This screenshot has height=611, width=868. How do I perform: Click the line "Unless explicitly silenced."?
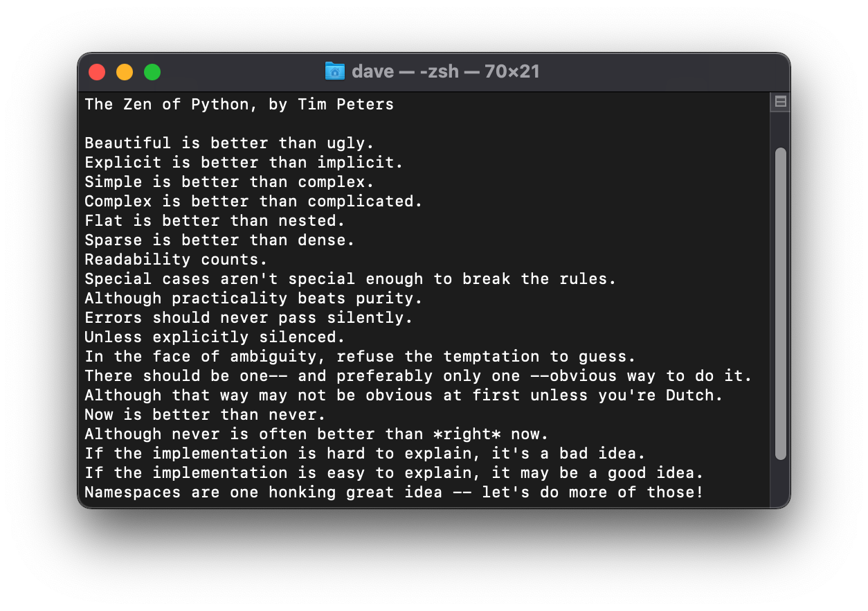(x=215, y=337)
